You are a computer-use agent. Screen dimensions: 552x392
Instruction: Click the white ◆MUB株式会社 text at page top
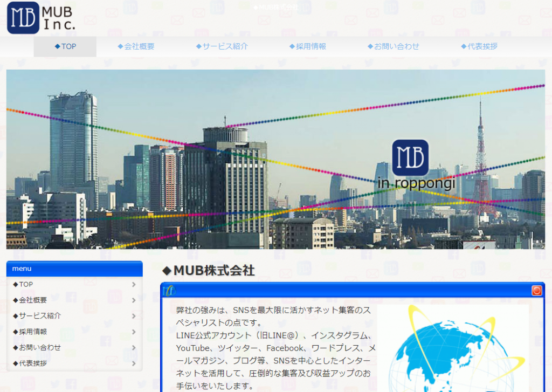[276, 7]
